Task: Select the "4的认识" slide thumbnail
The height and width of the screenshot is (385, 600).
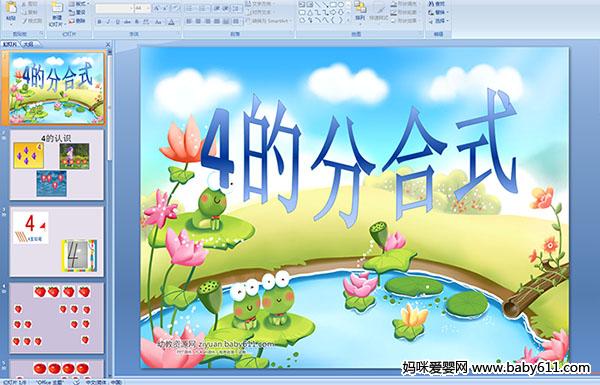Action: pos(56,165)
